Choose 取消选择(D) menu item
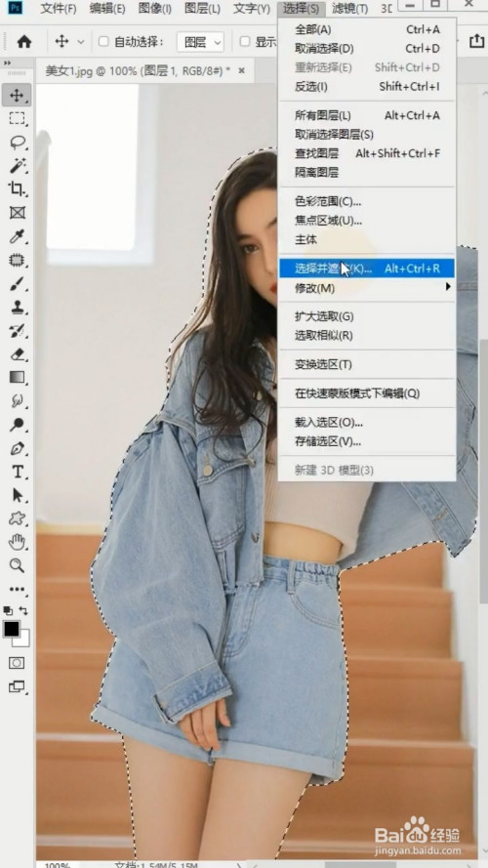Screen dimensions: 488x868 coord(366,49)
